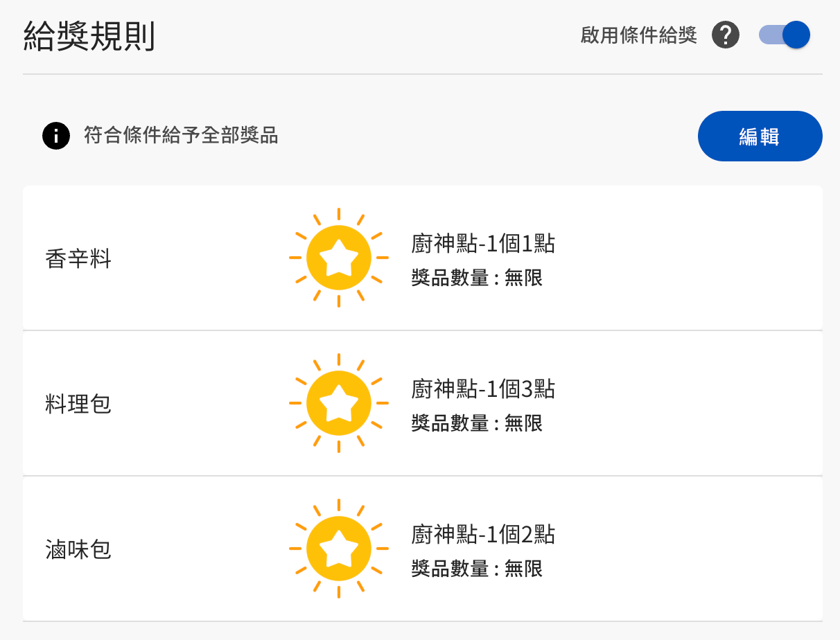
Task: Click 獎品數量 : 無限 in the 香辛料 row
Action: 477,278
